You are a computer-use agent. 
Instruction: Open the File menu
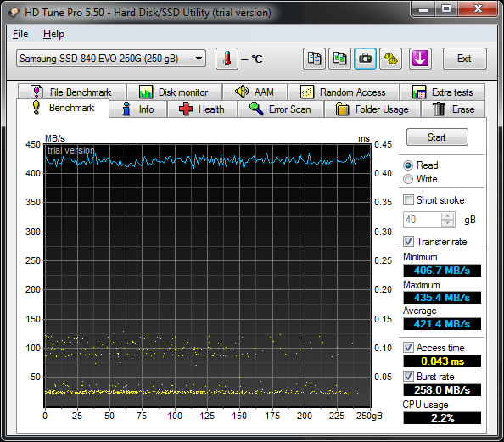tap(20, 34)
